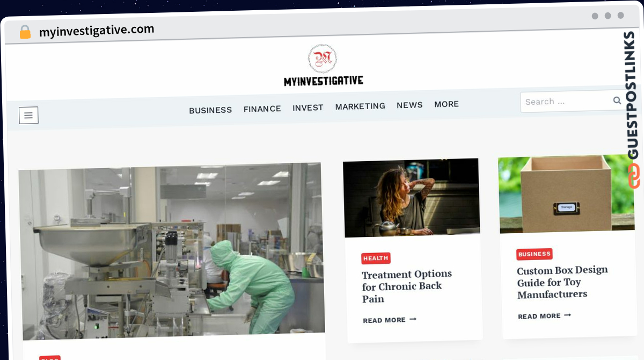Select Marketing in the navigation bar

click(x=360, y=106)
